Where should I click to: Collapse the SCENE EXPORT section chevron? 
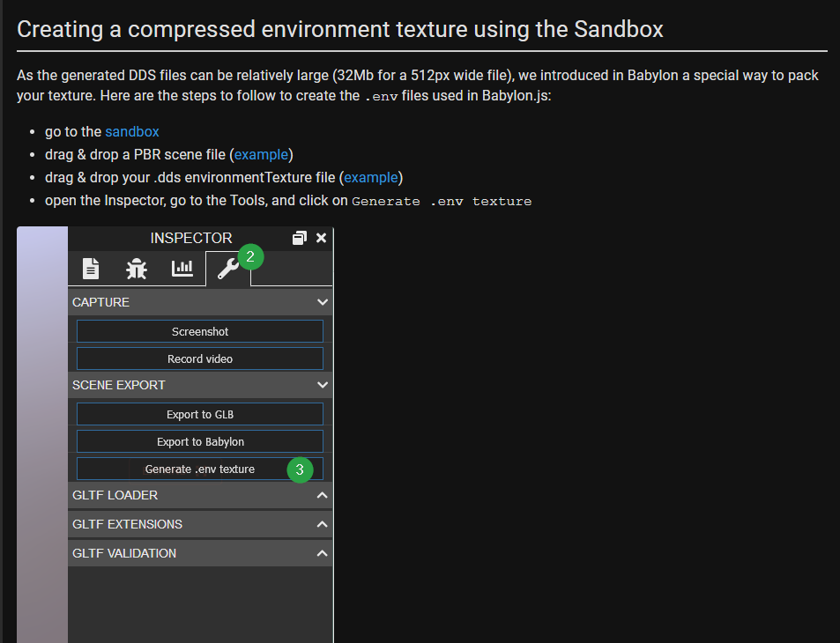pos(323,385)
